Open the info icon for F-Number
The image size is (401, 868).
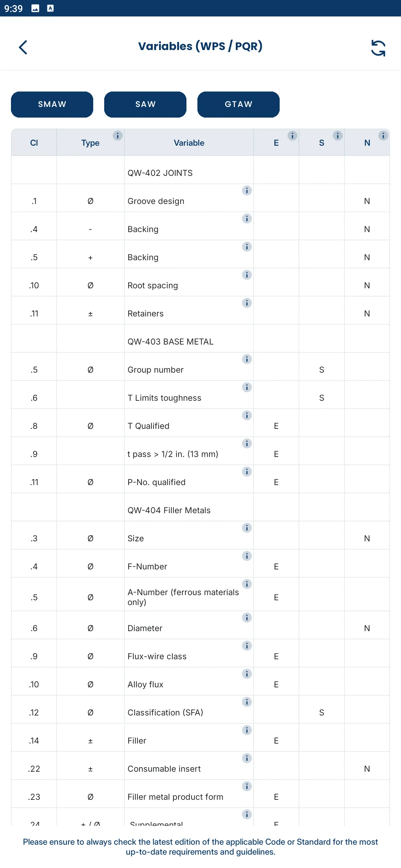click(247, 556)
